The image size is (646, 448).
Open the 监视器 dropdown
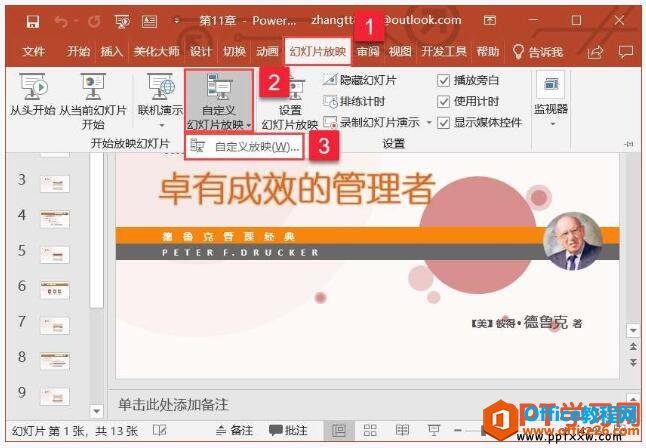(x=551, y=100)
